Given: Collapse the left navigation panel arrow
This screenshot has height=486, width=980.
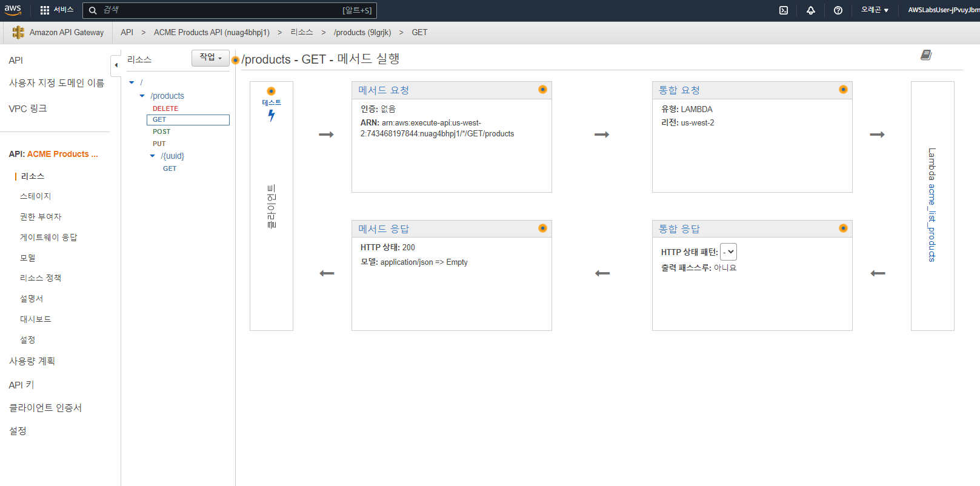Looking at the screenshot, I should [116, 65].
